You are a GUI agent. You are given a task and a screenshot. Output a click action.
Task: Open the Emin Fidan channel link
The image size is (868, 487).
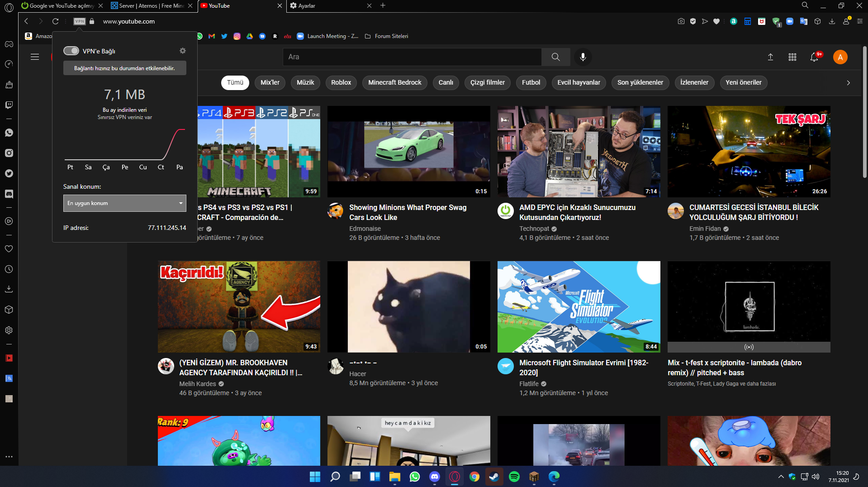click(705, 229)
